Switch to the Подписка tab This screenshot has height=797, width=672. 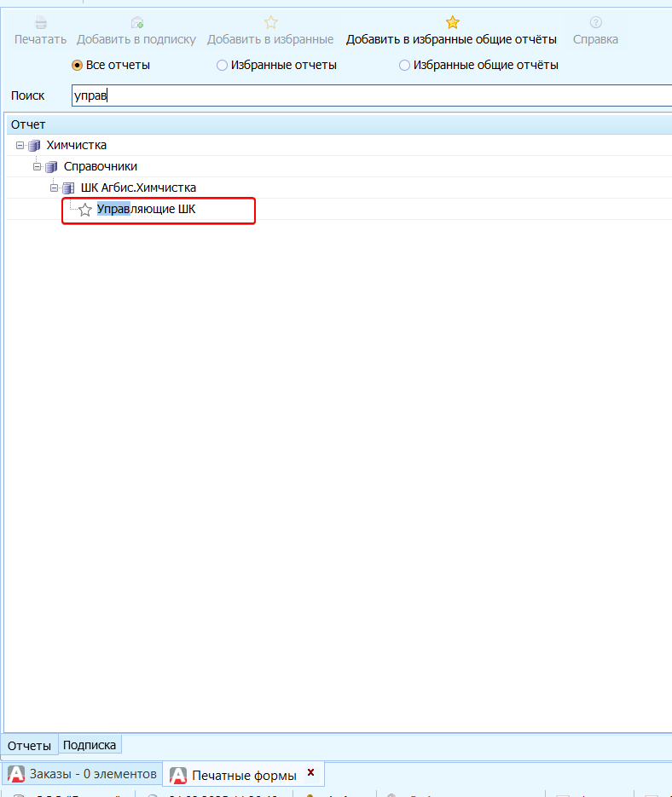pyautogui.click(x=90, y=745)
